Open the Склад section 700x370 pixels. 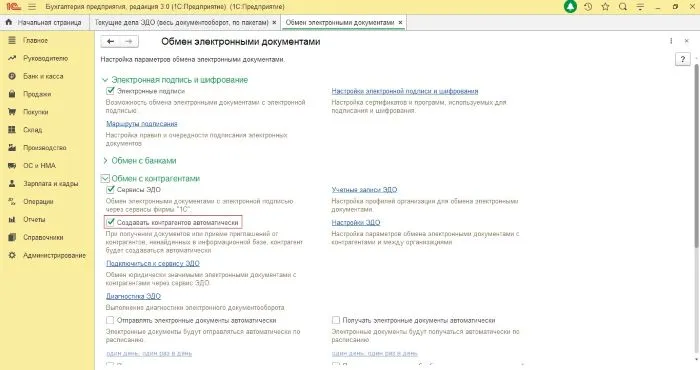pos(32,130)
